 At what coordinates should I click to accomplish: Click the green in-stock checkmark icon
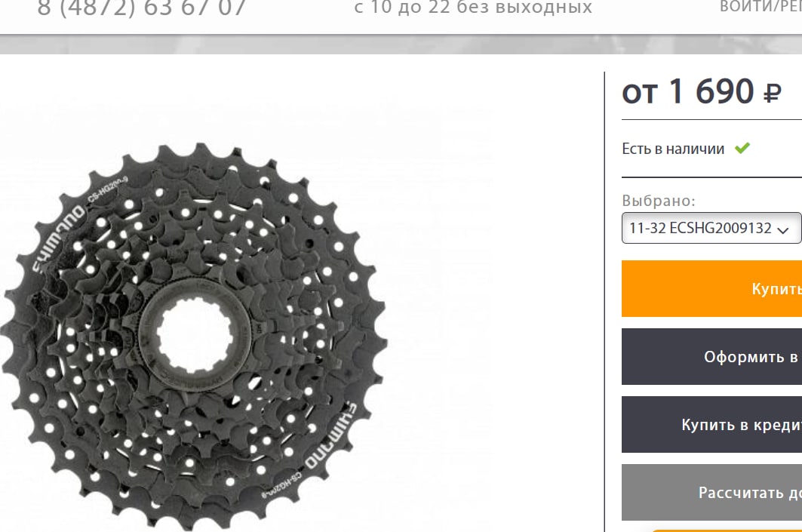pyautogui.click(x=742, y=149)
